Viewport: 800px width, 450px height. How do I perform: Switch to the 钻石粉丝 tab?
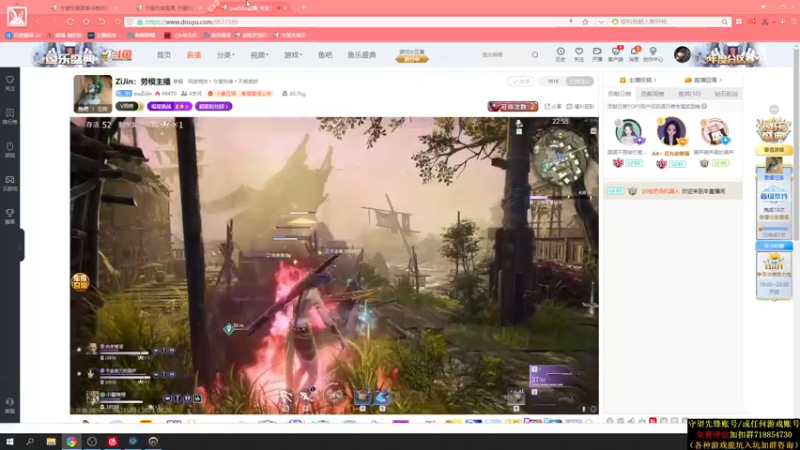tap(726, 94)
